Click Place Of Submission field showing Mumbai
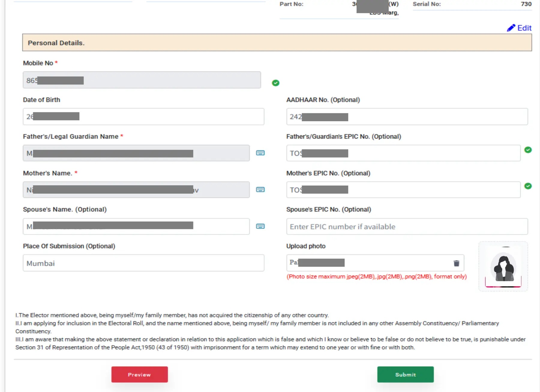This screenshot has height=392, width=540. coord(143,263)
